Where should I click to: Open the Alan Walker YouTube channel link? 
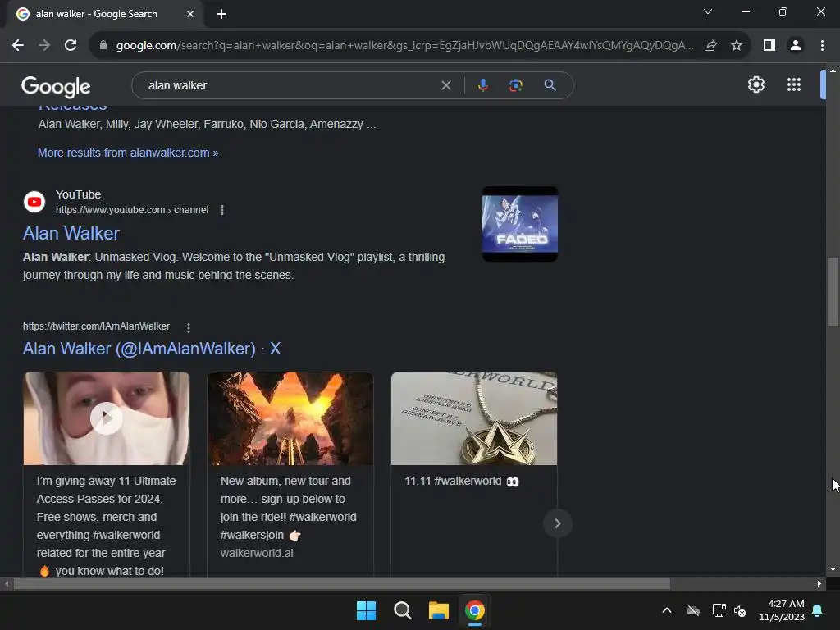tap(71, 234)
